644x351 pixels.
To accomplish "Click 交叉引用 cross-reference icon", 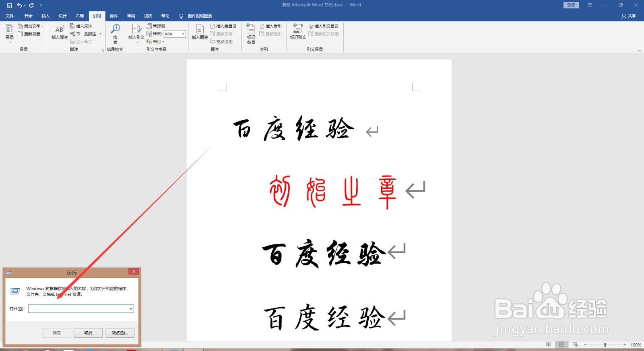I will click(221, 41).
